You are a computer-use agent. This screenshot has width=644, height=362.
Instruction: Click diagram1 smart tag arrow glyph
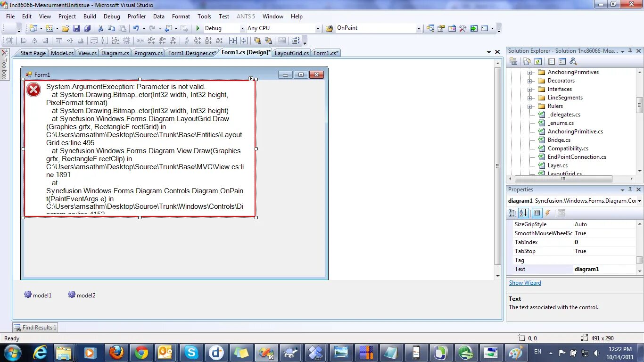coord(251,79)
